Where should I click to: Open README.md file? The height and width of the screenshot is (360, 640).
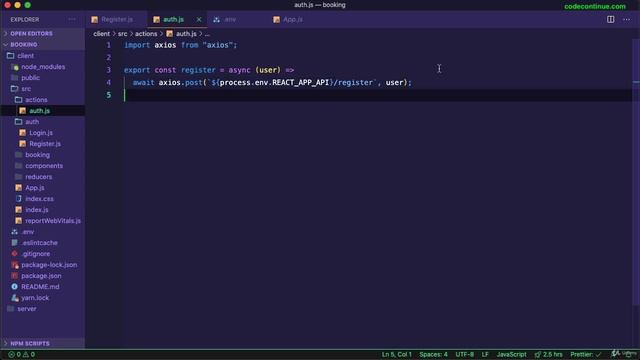(42, 287)
